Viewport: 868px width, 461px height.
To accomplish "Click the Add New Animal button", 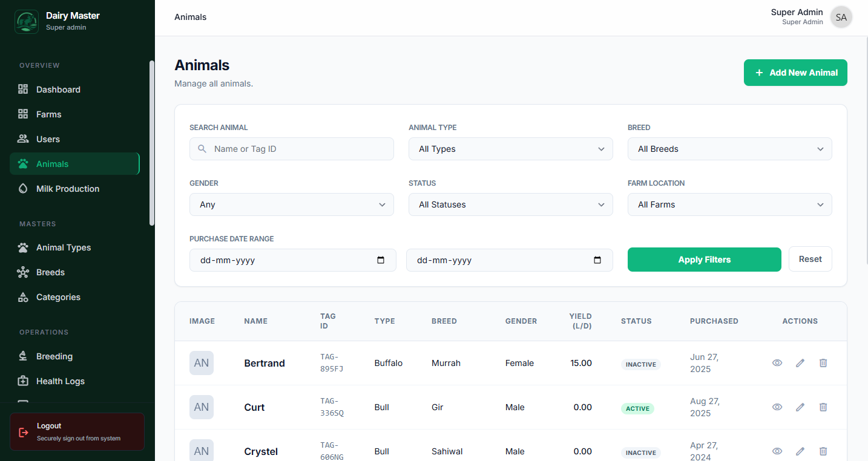I will click(795, 73).
